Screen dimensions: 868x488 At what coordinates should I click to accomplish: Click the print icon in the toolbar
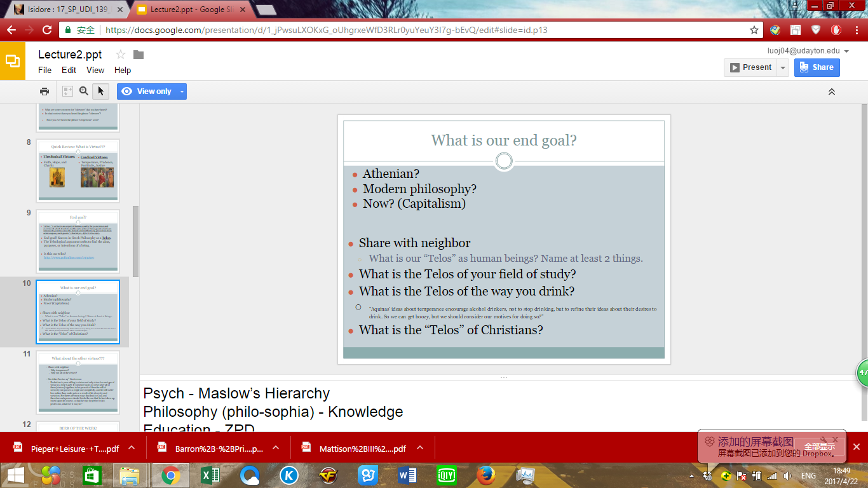(x=44, y=91)
